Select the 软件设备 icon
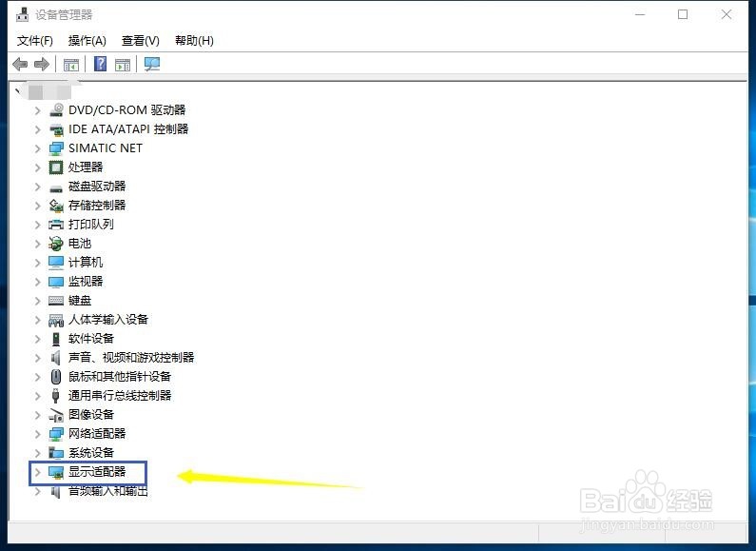 click(x=56, y=339)
